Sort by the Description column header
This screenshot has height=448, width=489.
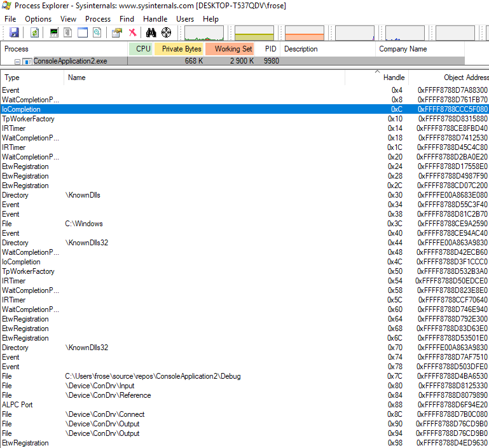tap(328, 49)
